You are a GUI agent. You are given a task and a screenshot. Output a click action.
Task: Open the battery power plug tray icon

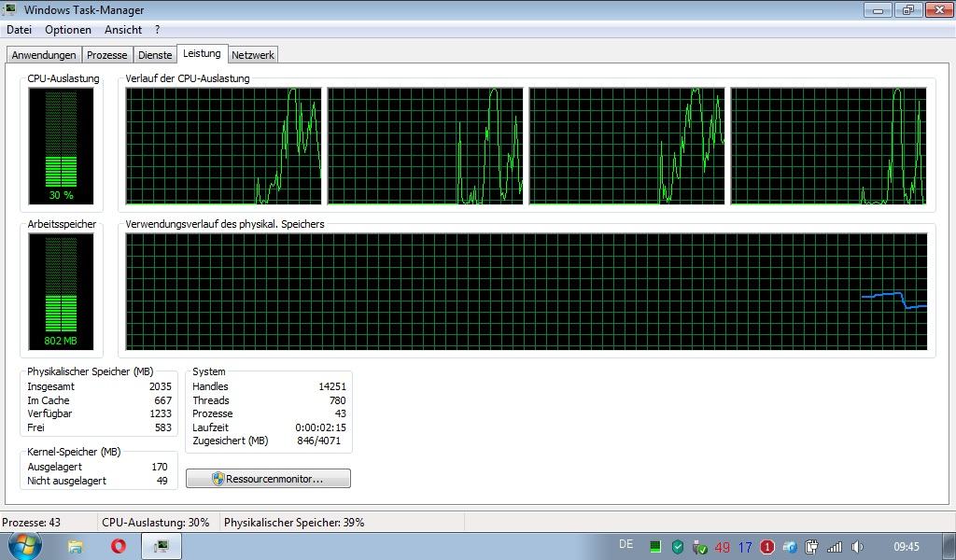pos(811,547)
